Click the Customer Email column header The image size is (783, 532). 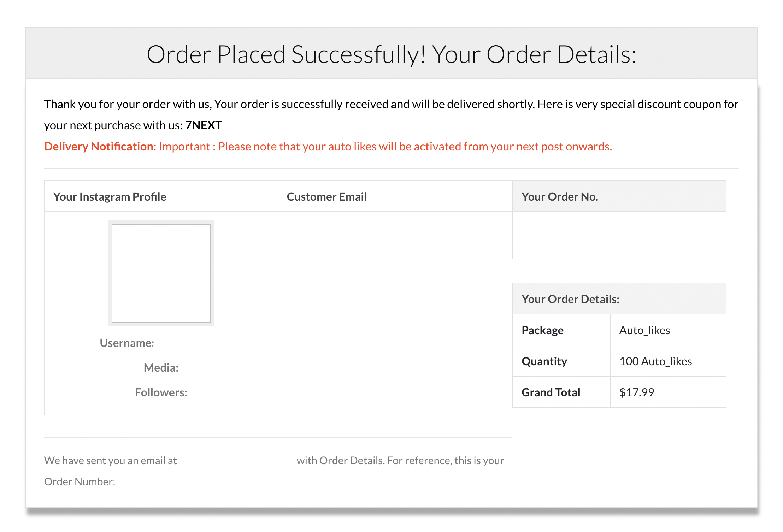coord(326,196)
